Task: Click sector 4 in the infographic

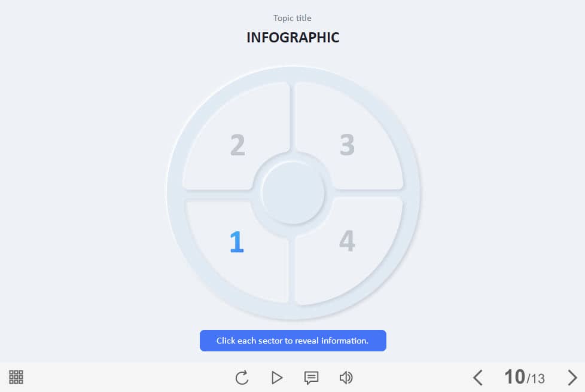Action: pos(348,241)
